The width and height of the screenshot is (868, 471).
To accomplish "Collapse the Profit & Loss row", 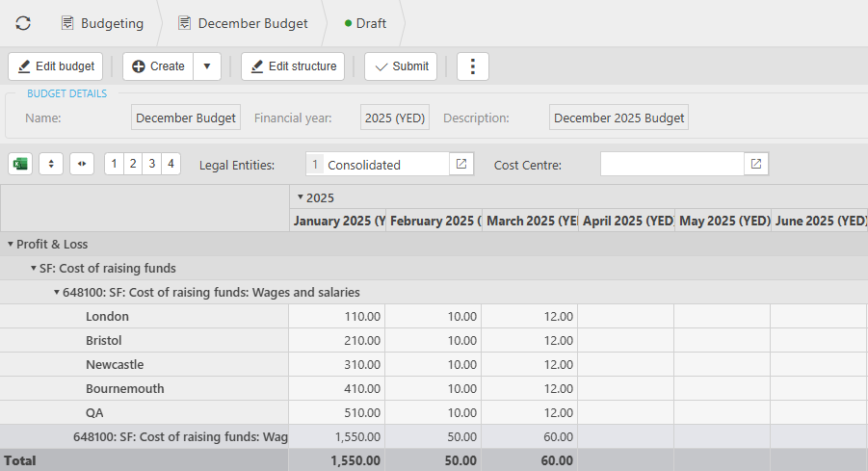I will (x=11, y=245).
